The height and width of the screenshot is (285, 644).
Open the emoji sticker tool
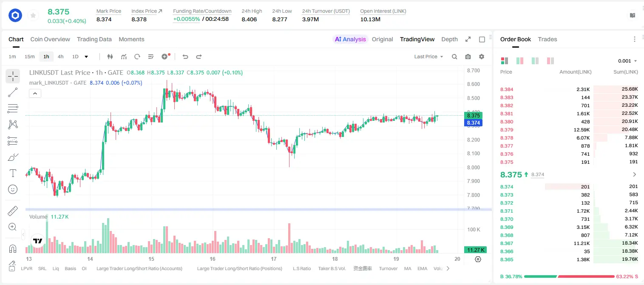tap(13, 189)
